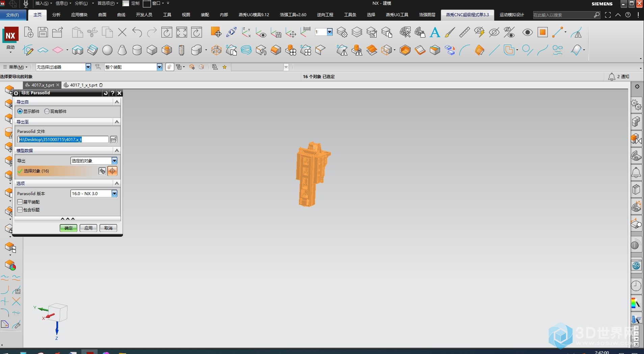Click the search magnifier icon
644x354 pixels.
click(597, 15)
